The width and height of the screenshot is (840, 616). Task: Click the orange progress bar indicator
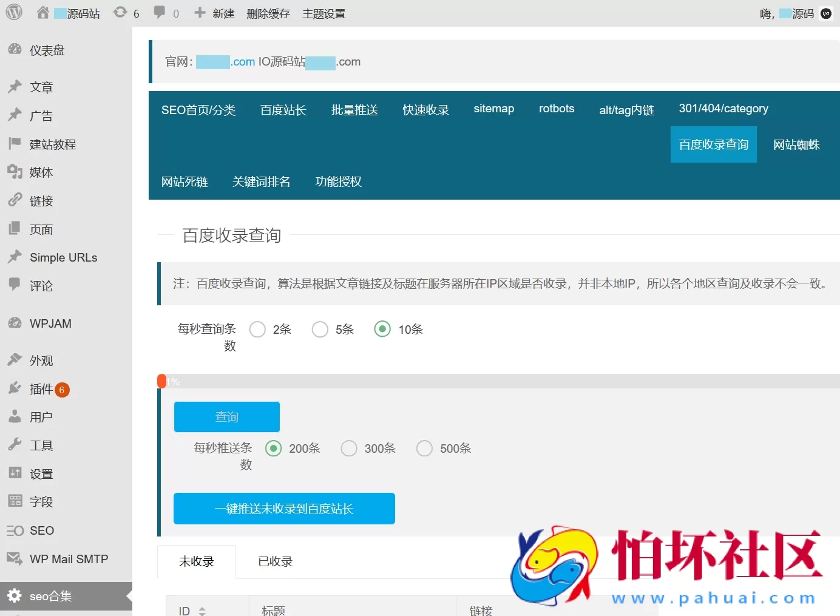click(163, 381)
